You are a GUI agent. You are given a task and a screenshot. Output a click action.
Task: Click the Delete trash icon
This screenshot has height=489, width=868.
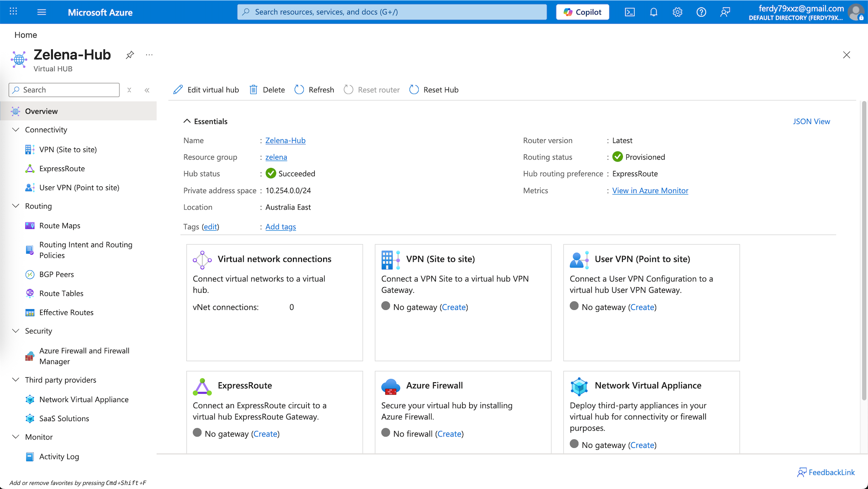[254, 90]
